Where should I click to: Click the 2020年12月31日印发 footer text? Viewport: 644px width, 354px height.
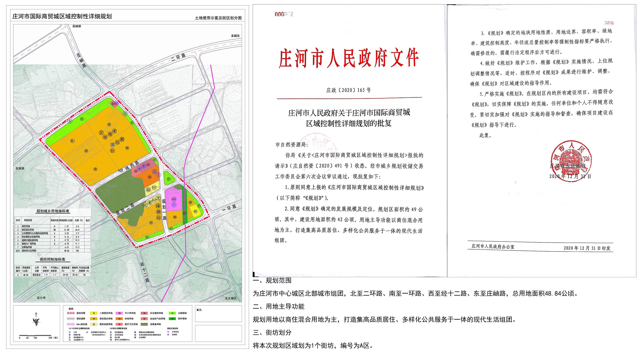point(587,248)
